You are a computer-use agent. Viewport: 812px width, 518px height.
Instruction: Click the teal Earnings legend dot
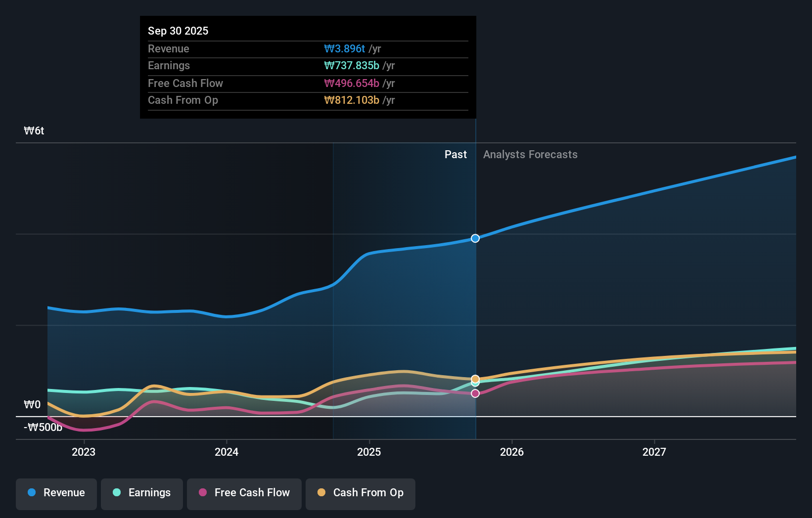point(116,493)
